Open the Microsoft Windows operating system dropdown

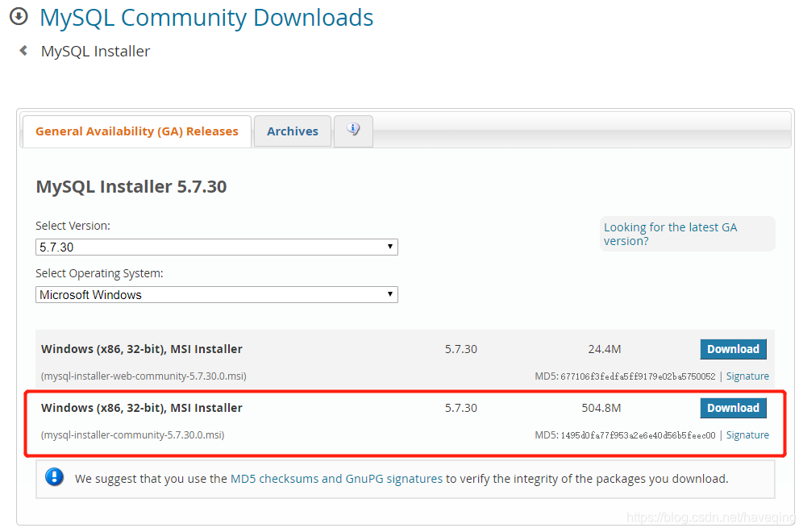coord(216,294)
